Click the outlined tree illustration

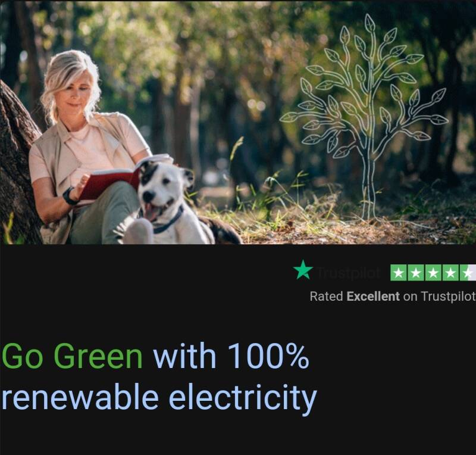[x=364, y=117]
